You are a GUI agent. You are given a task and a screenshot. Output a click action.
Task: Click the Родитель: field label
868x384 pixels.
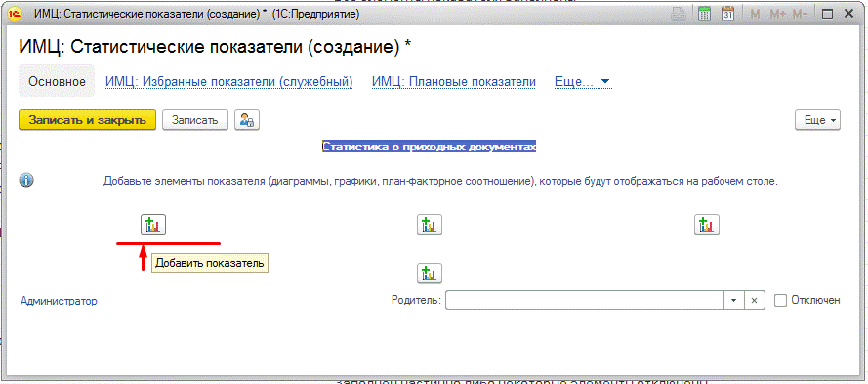pyautogui.click(x=416, y=300)
